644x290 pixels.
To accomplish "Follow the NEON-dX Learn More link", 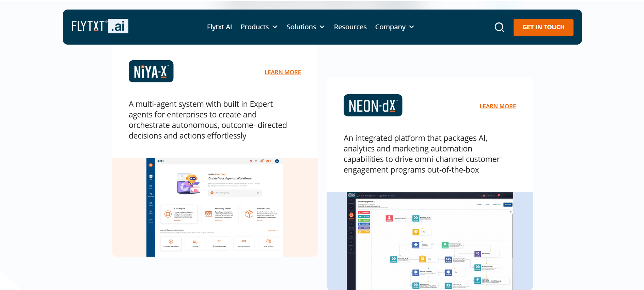I will [x=498, y=106].
